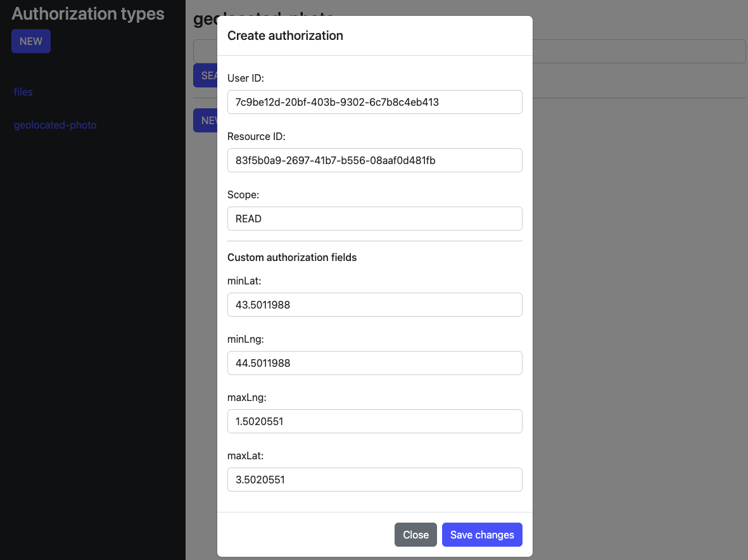Click the 'Scope:' label
Viewport: 748px width, 560px height.
[x=243, y=194]
